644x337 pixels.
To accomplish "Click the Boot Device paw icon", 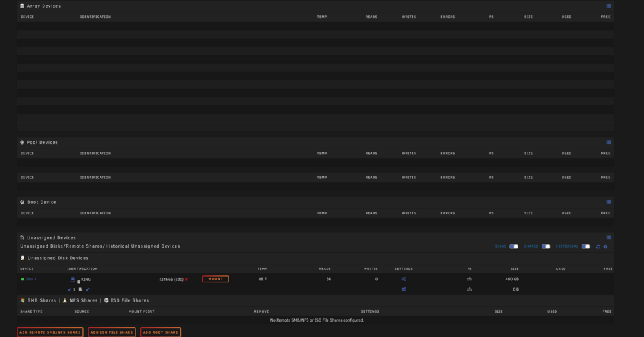I will click(22, 202).
